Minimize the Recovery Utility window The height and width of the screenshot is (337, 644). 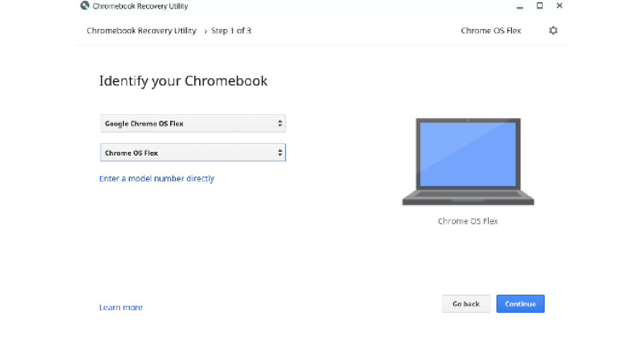point(519,7)
